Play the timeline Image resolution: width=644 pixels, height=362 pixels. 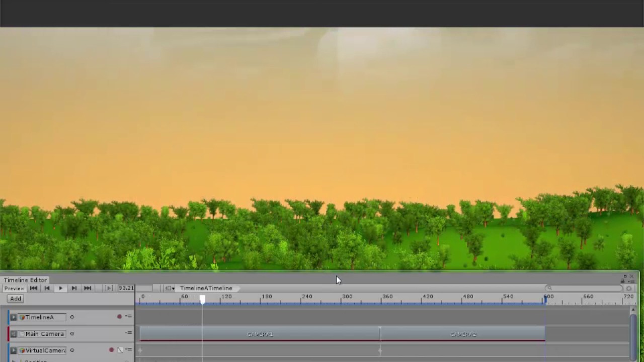(x=61, y=289)
